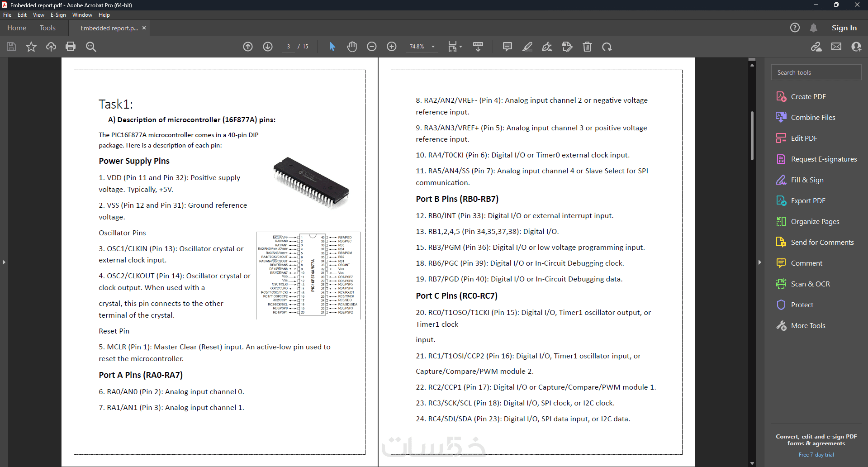This screenshot has height=467, width=868.
Task: Open the Scan & OCR tool
Action: 803,284
